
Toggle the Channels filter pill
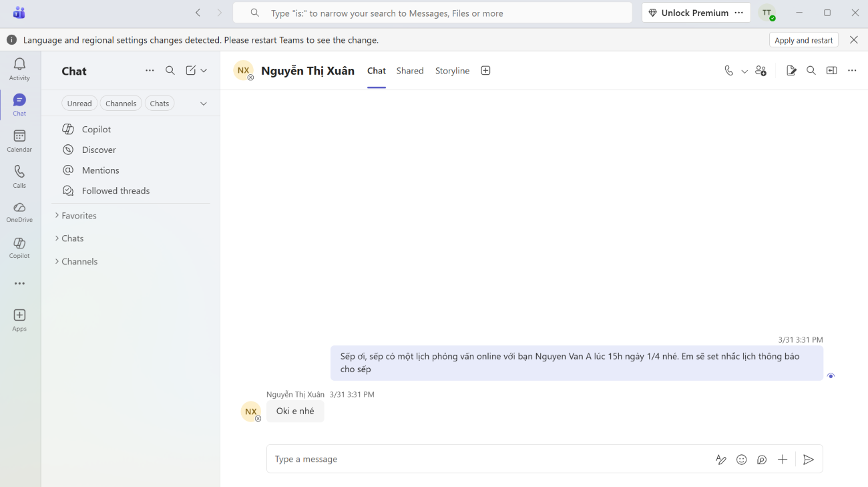pyautogui.click(x=121, y=104)
